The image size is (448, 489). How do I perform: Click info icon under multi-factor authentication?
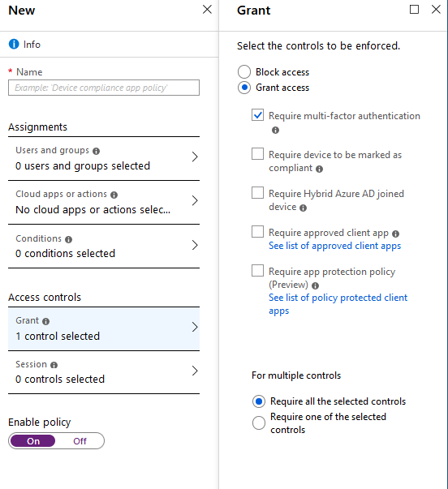(275, 130)
